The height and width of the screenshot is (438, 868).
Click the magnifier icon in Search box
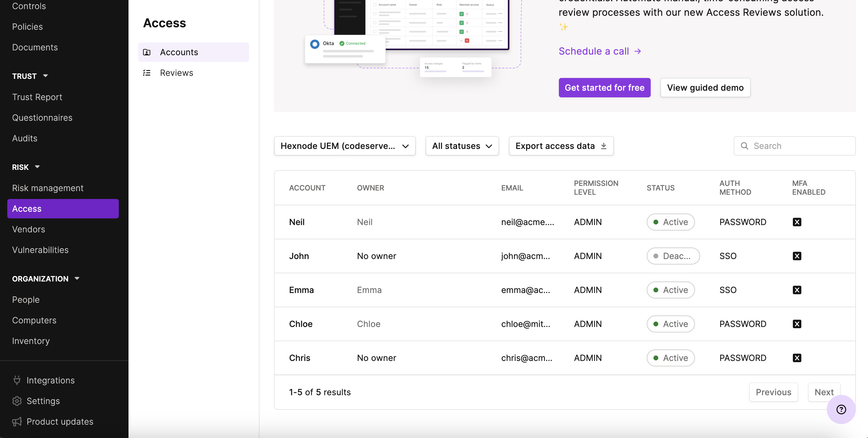pyautogui.click(x=745, y=146)
